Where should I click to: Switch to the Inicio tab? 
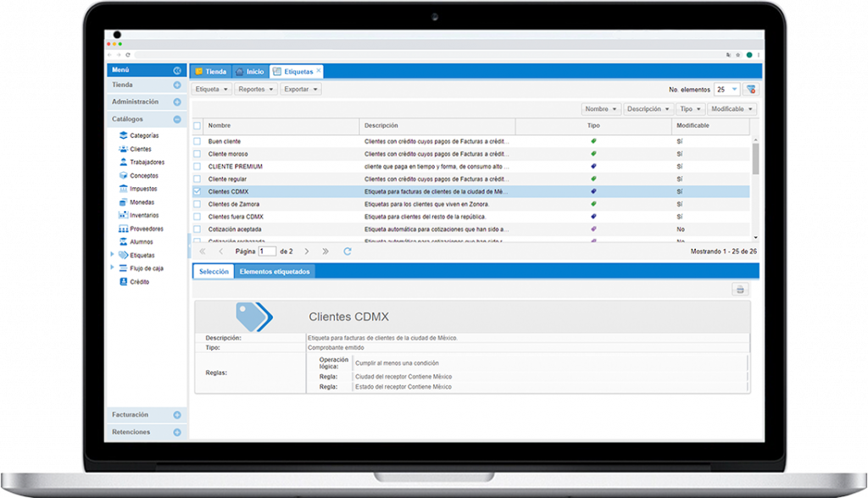(x=250, y=72)
